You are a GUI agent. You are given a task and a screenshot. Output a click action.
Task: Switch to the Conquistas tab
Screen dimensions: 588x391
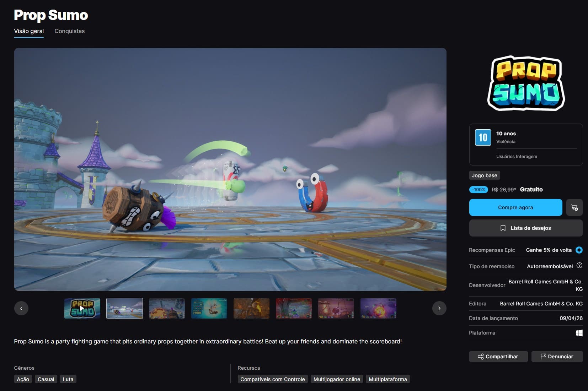coord(69,31)
